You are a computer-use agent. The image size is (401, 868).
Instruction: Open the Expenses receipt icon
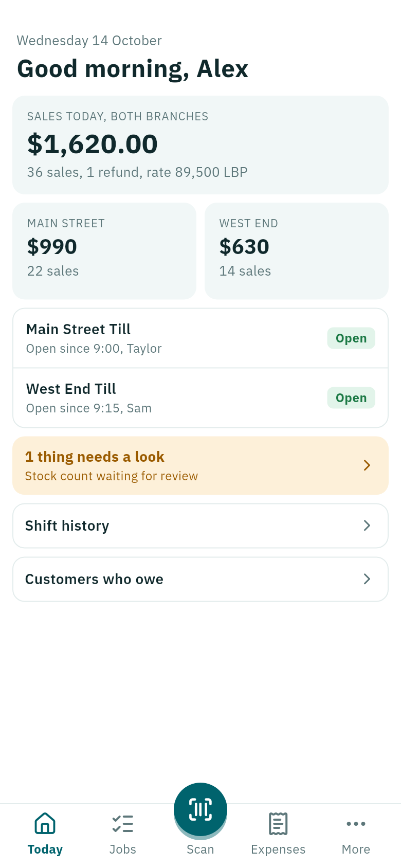pyautogui.click(x=278, y=823)
